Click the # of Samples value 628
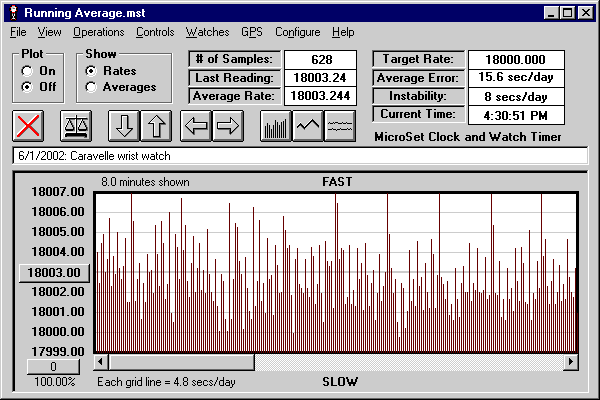This screenshot has height=400, width=600. 321,59
